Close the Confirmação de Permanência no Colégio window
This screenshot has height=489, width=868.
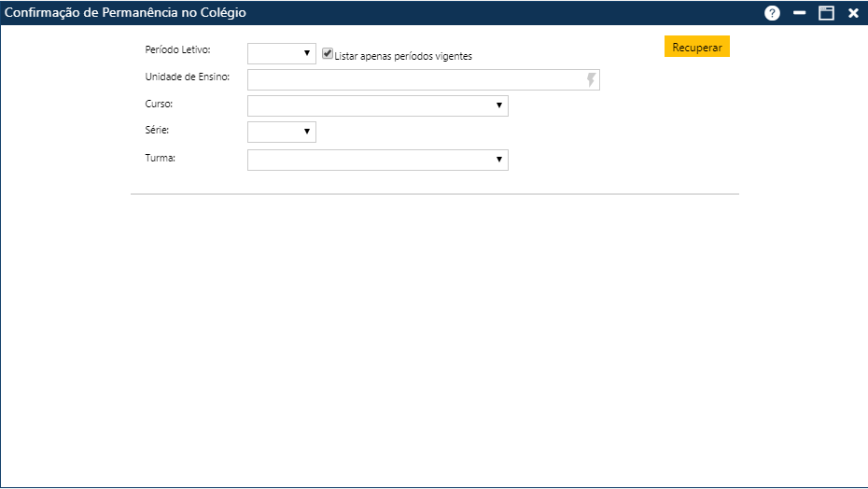pyautogui.click(x=853, y=13)
